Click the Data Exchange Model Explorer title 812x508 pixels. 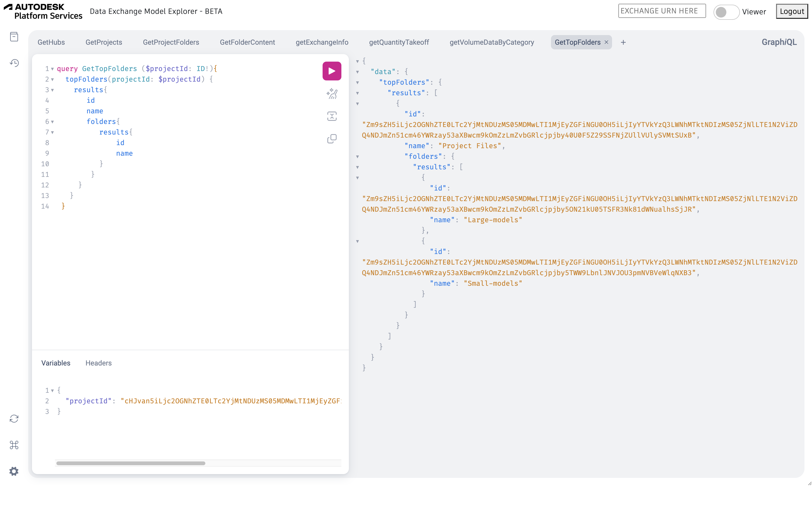[x=156, y=12]
